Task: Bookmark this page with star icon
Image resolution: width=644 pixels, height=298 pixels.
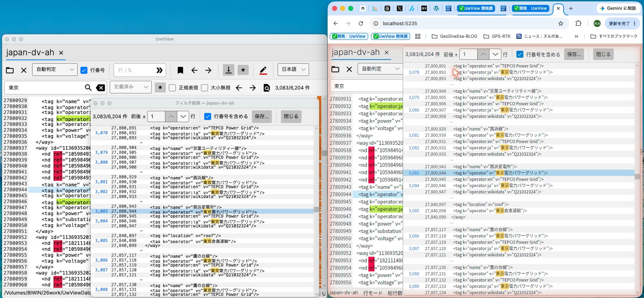Action: tap(561, 23)
